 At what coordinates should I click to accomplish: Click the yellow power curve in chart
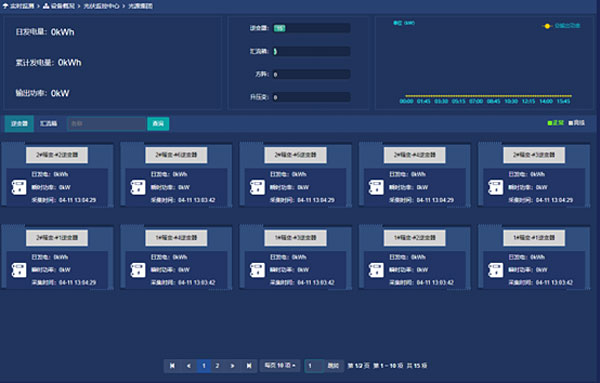(x=489, y=96)
